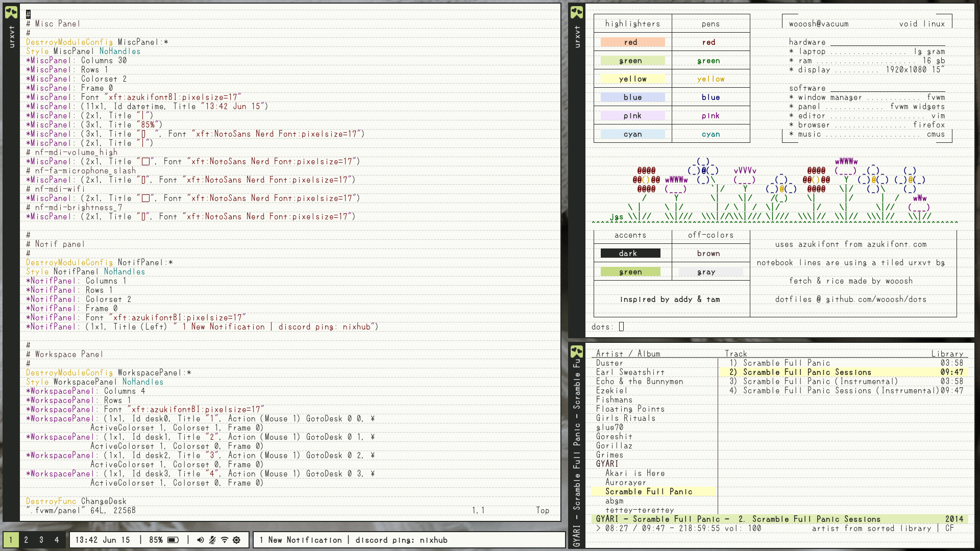Click the brightness icon in panel
Screen dimensions: 980x551
tap(236, 540)
